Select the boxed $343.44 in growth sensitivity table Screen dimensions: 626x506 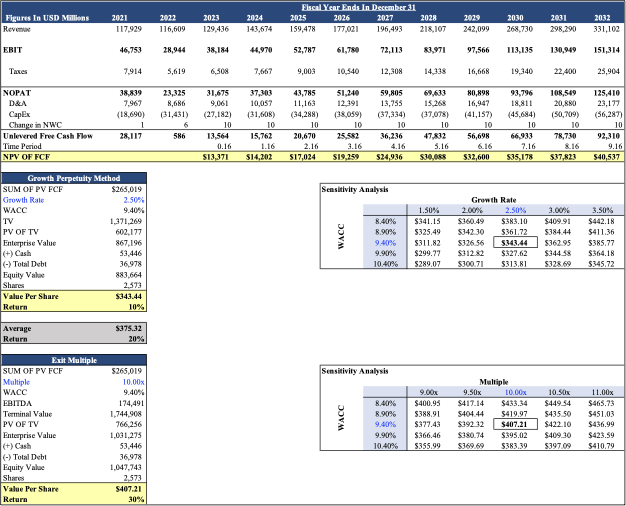tap(515, 242)
